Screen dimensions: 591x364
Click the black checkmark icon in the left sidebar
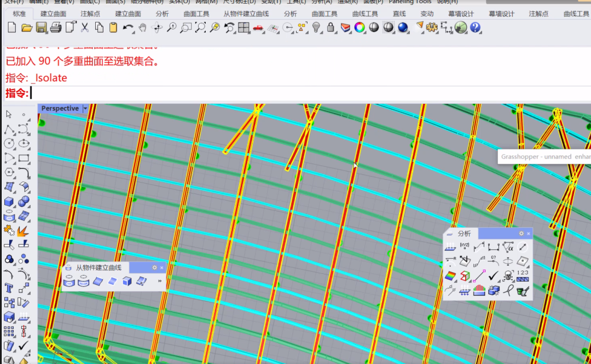(x=24, y=345)
